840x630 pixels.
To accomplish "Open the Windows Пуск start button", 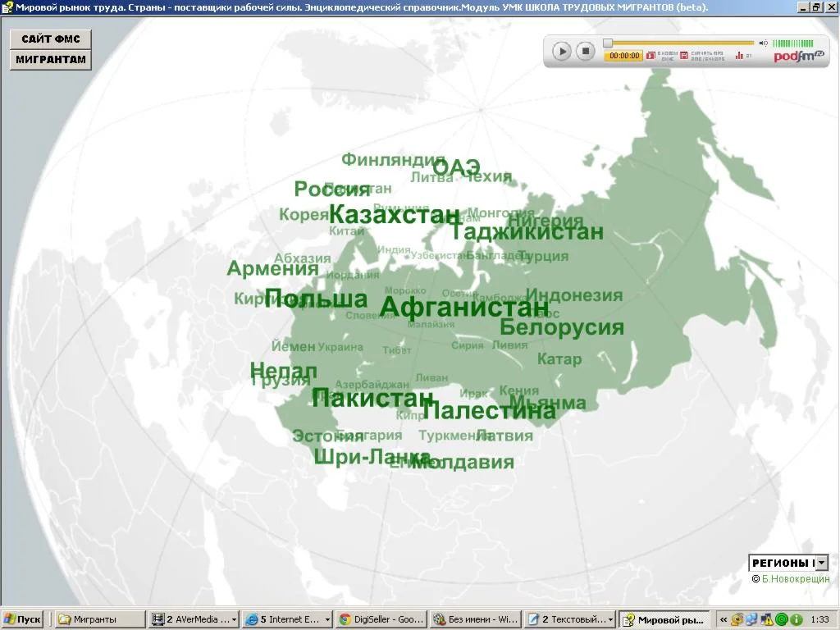I will (x=22, y=619).
